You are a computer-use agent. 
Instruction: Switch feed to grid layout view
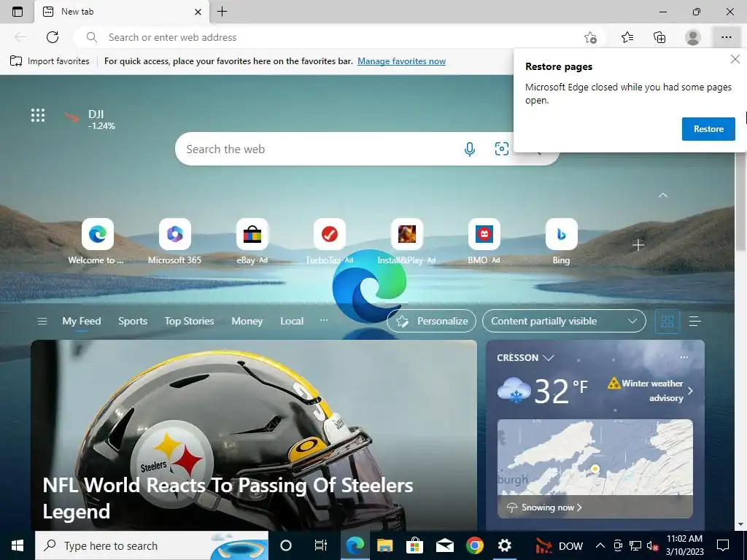pyautogui.click(x=667, y=322)
